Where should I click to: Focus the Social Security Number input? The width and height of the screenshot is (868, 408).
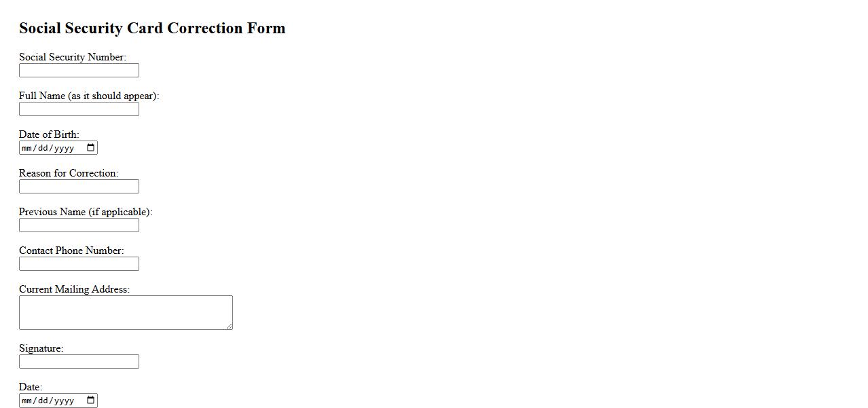tap(79, 71)
